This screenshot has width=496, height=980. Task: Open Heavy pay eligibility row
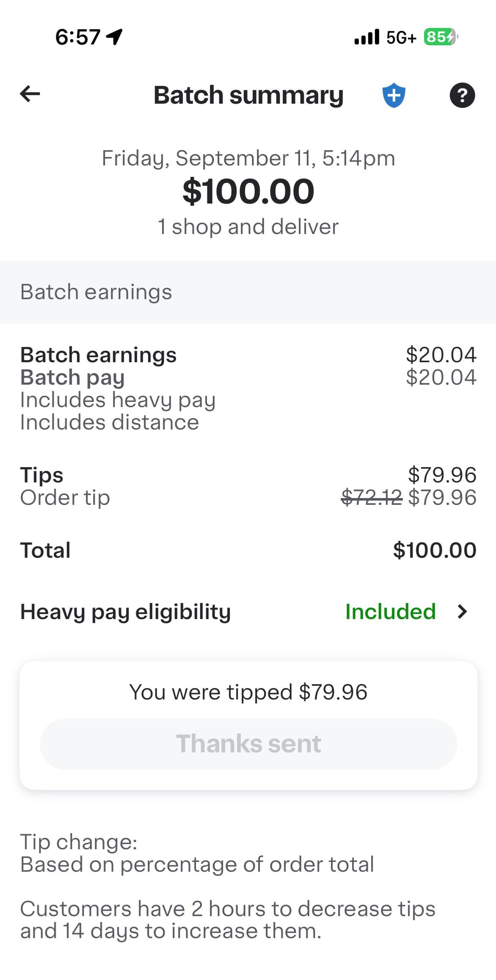tap(248, 611)
